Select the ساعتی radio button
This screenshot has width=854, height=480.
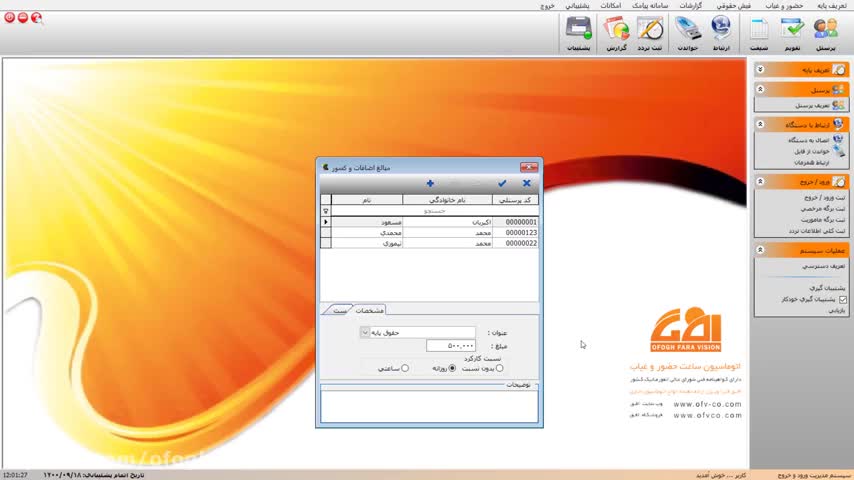tap(405, 368)
